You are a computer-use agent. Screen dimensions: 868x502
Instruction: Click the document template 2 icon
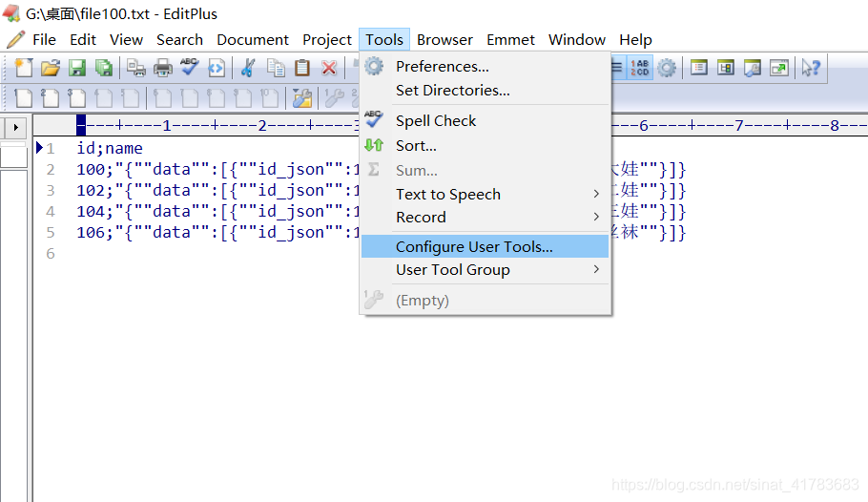pos(50,98)
